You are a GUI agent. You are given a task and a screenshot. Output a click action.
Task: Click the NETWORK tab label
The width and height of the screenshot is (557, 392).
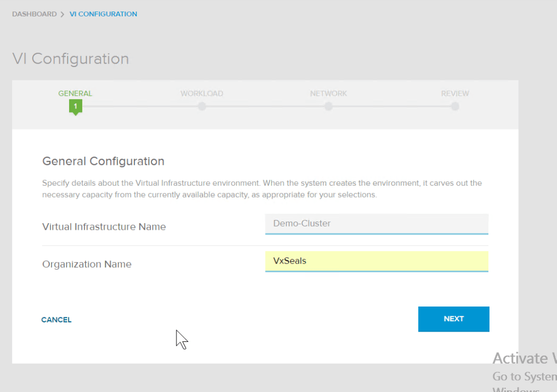coord(328,93)
